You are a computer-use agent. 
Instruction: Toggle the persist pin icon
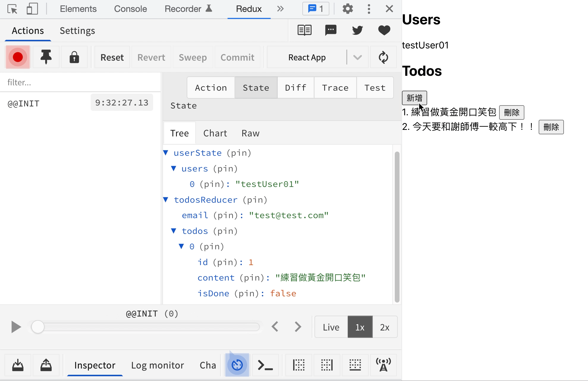46,57
